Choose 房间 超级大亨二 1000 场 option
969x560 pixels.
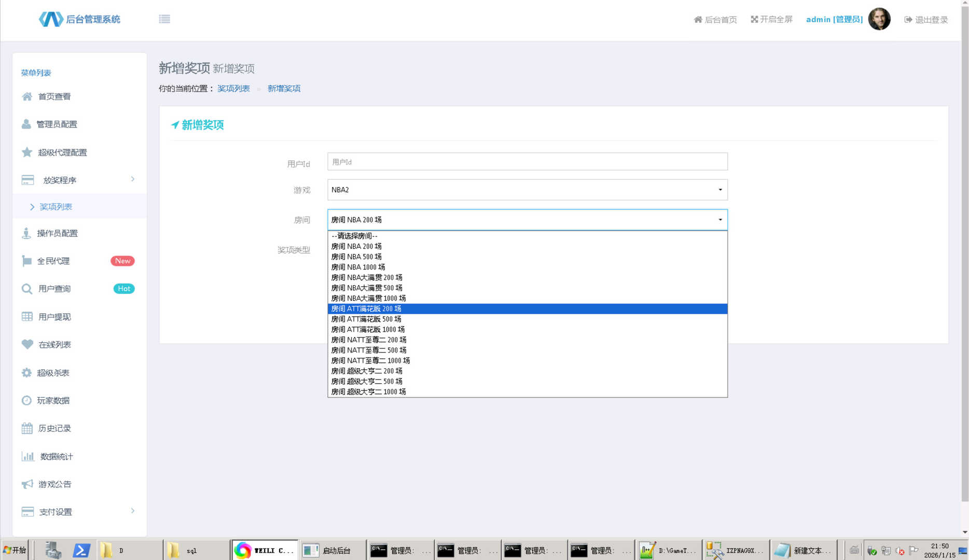pyautogui.click(x=368, y=391)
